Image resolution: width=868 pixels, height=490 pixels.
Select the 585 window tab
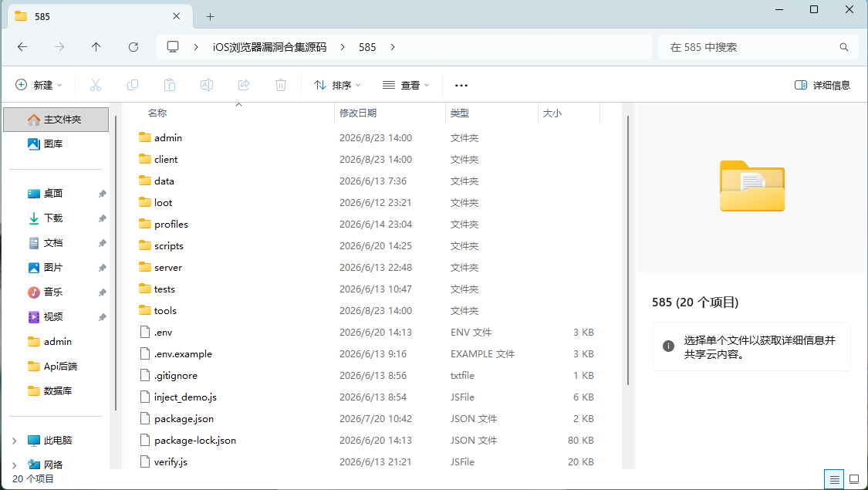[x=100, y=17]
